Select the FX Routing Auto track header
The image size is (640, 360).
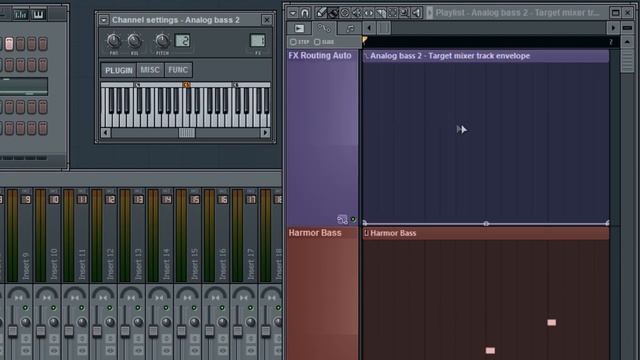[322, 138]
